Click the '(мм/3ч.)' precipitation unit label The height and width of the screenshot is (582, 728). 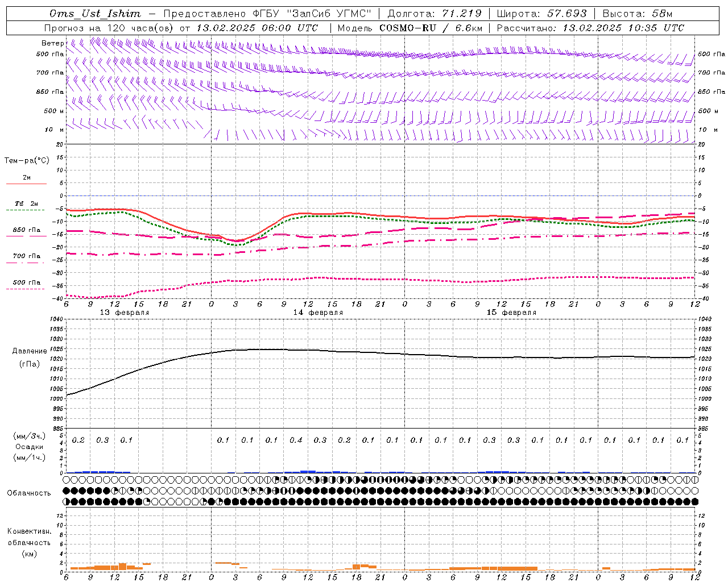coord(30,436)
